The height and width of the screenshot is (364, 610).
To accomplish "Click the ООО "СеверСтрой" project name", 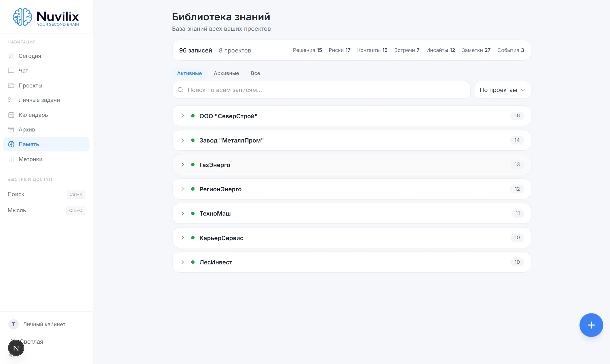I will 228,116.
